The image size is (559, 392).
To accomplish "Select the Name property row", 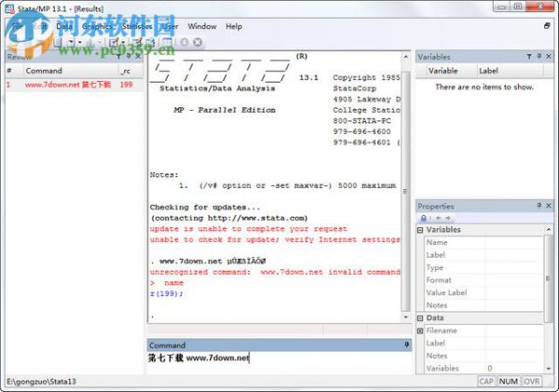I will tap(484, 242).
